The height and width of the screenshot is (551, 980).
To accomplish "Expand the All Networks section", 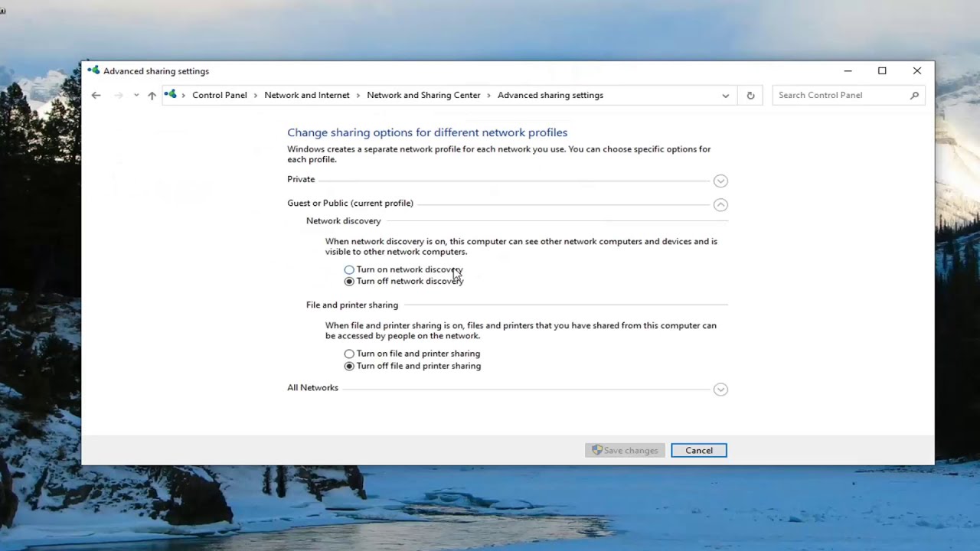I will [720, 389].
